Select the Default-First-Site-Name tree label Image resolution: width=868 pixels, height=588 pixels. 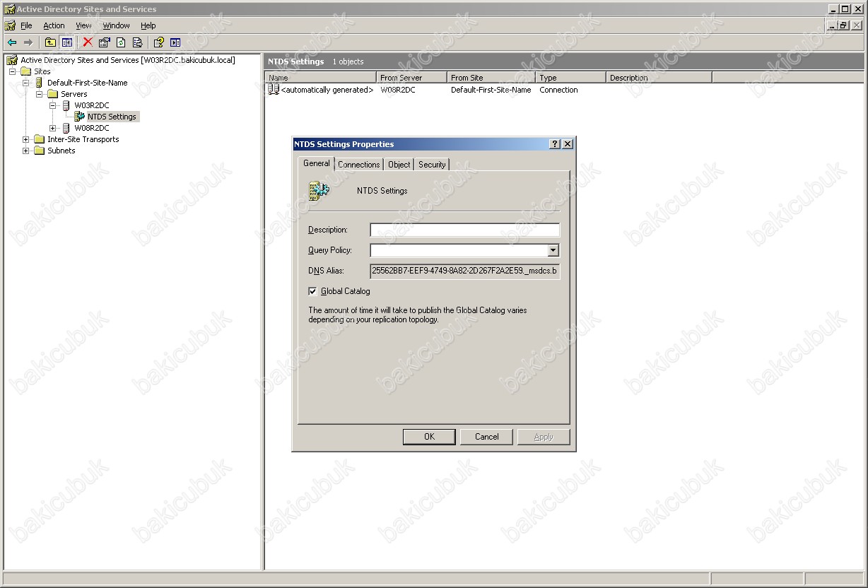click(x=87, y=83)
